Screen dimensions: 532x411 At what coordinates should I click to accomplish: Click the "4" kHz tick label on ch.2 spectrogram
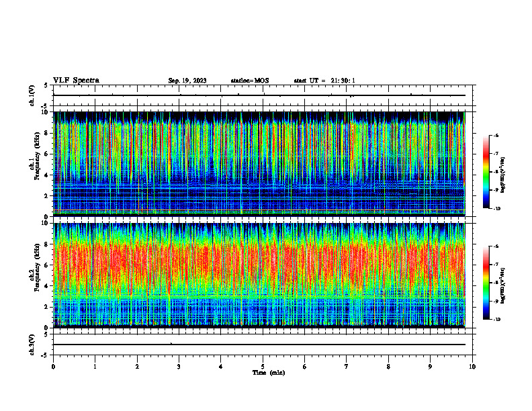47,286
